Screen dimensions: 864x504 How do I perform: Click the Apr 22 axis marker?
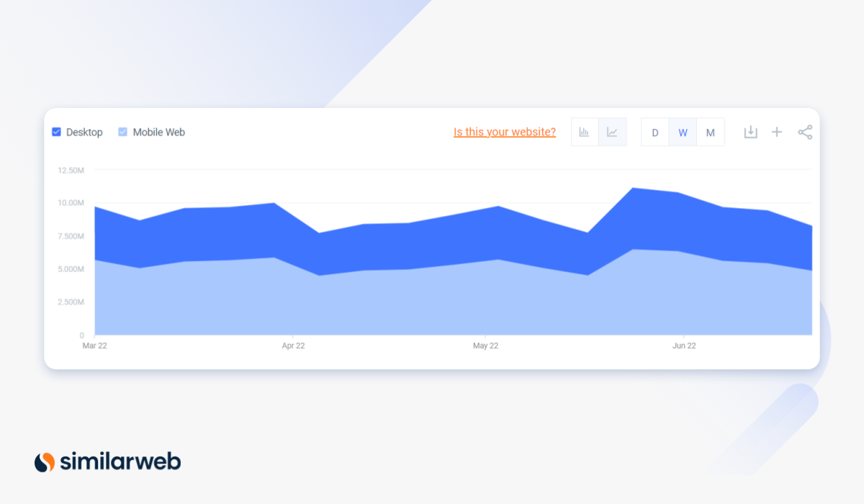293,346
